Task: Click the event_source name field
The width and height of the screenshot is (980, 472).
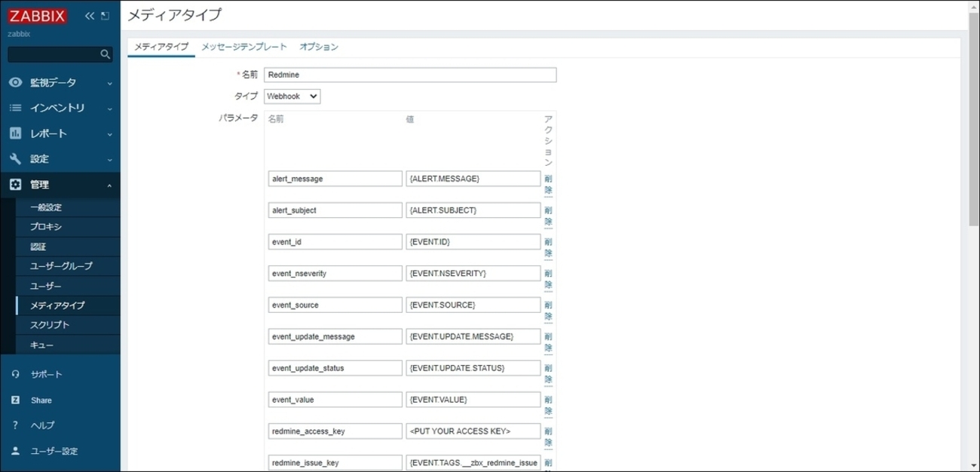Action: click(x=335, y=305)
